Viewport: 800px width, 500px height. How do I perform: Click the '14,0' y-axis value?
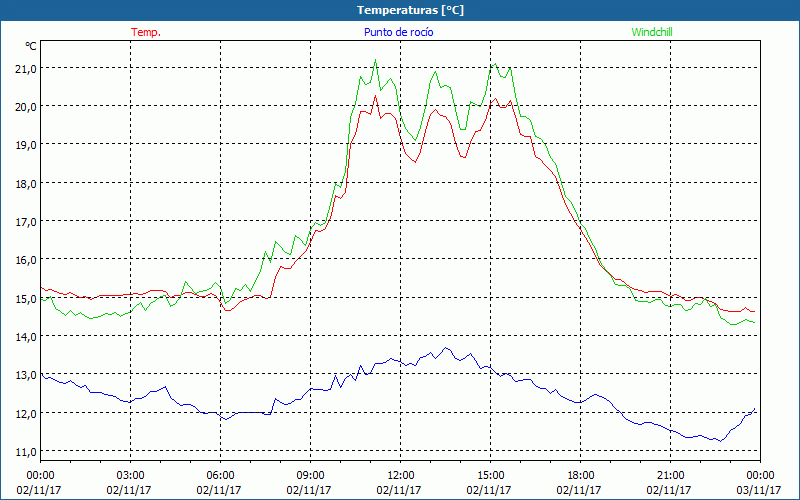[x=25, y=337]
